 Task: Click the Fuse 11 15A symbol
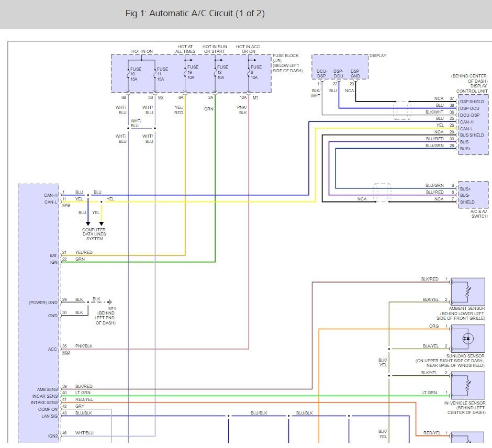155,74
